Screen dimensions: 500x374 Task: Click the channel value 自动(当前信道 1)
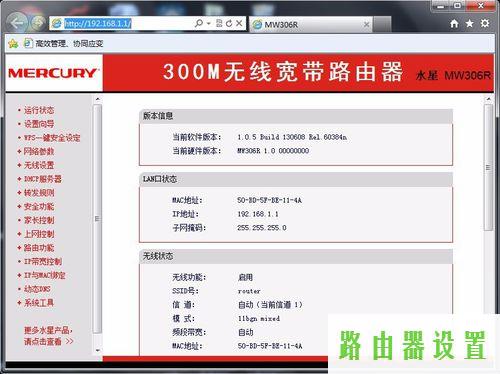[x=270, y=305]
